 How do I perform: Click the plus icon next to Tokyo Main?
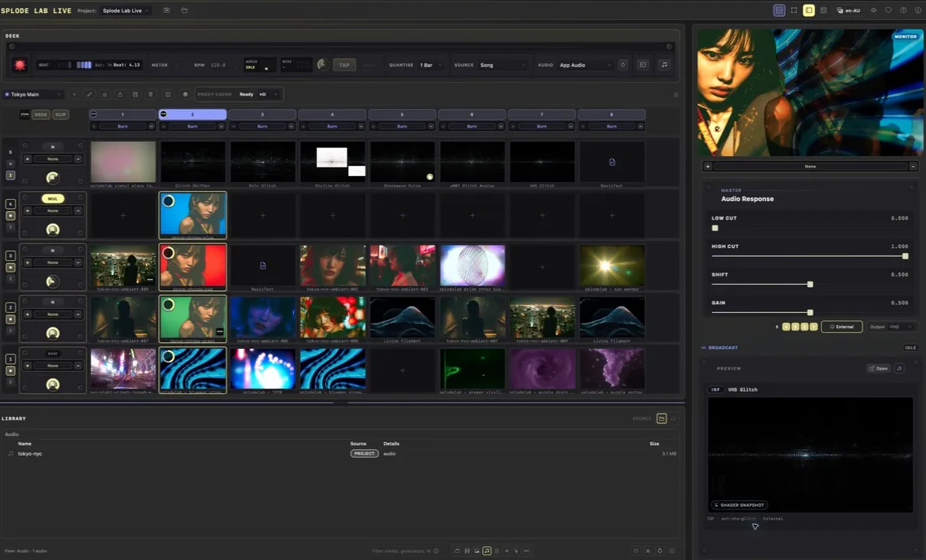[74, 94]
